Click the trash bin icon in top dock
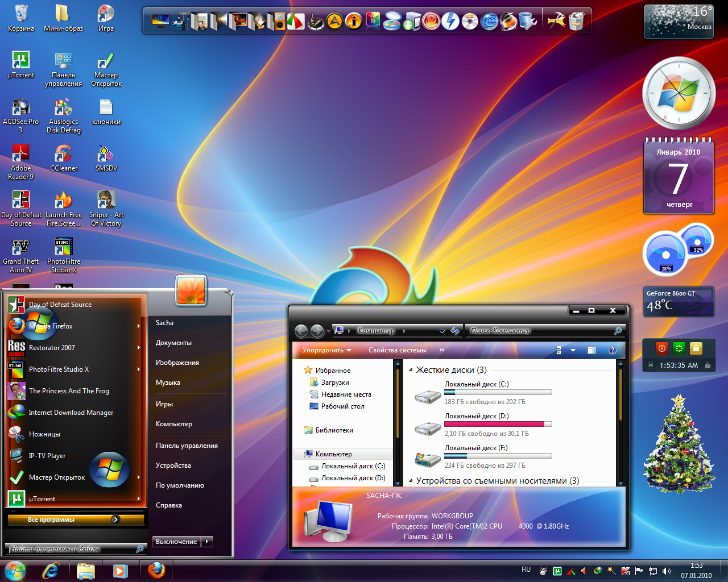The image size is (728, 582). tap(577, 22)
